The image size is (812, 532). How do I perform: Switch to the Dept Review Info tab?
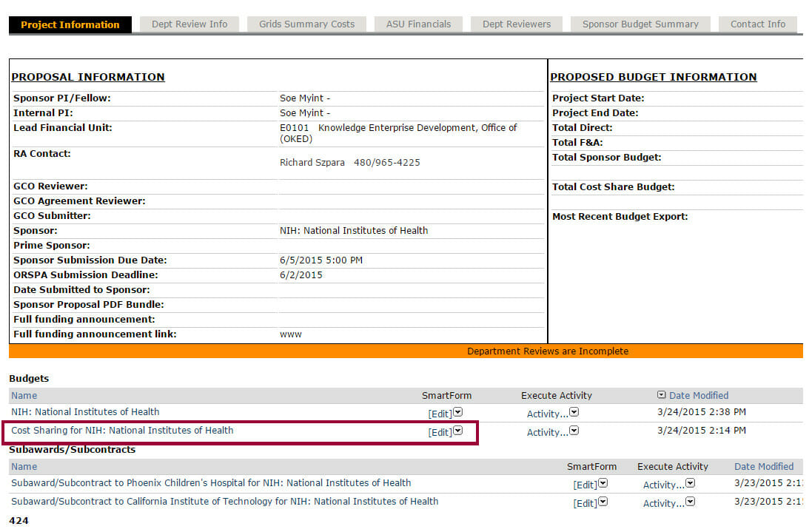189,24
